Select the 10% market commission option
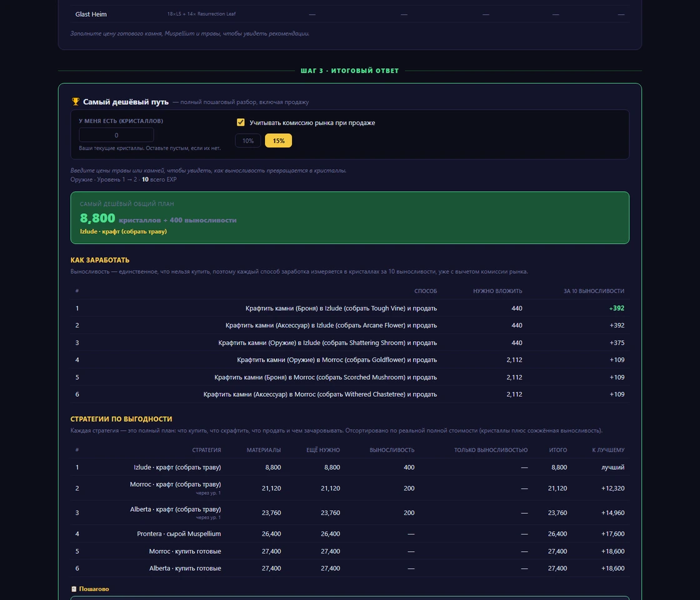This screenshot has height=600, width=700. [248, 141]
